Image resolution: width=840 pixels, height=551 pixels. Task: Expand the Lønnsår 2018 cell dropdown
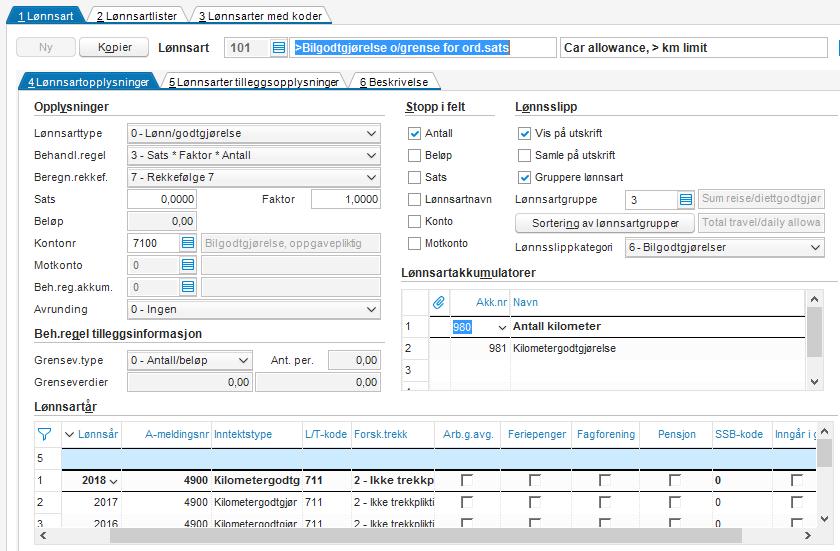tap(113, 481)
